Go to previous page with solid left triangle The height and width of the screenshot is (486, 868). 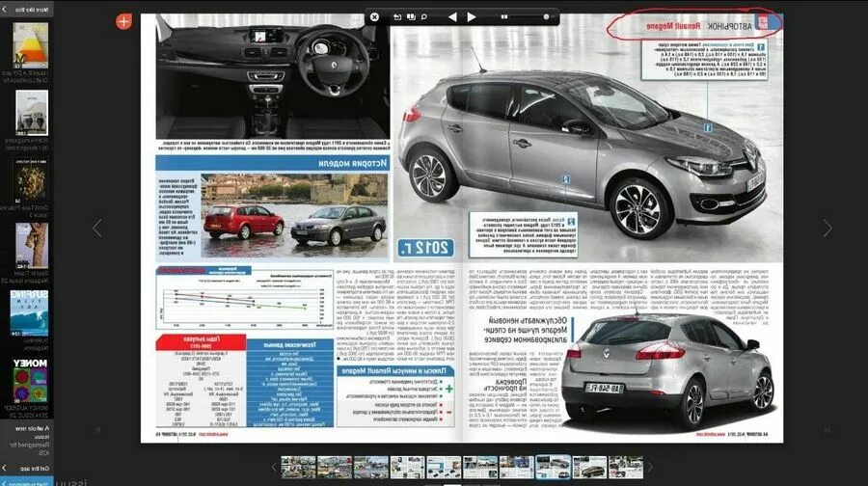452,17
